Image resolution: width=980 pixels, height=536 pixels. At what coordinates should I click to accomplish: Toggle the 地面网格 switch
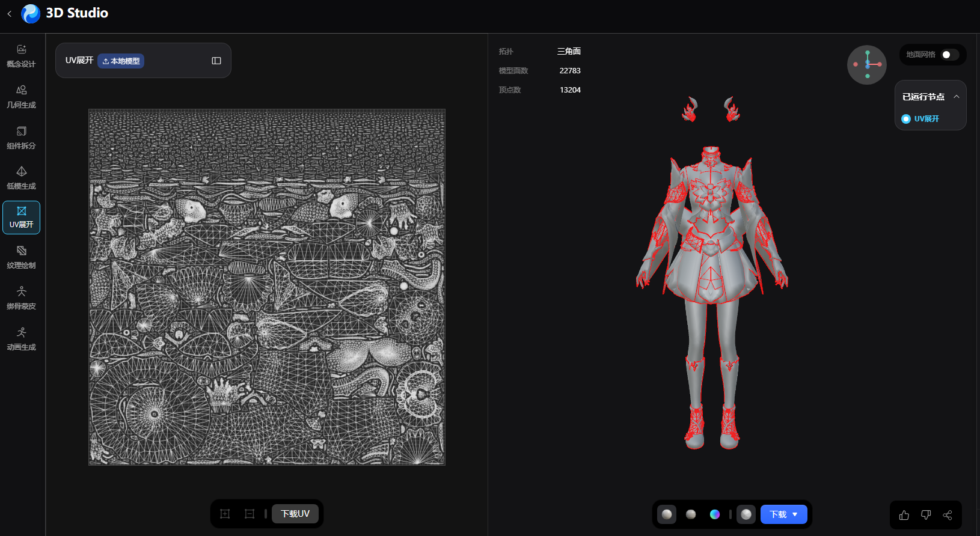(x=949, y=55)
